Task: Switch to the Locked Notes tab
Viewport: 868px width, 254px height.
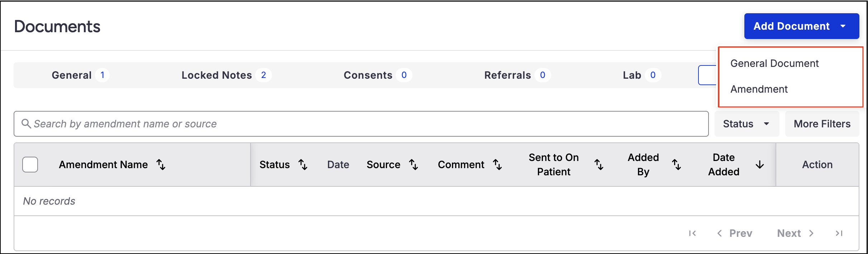Action: 226,75
